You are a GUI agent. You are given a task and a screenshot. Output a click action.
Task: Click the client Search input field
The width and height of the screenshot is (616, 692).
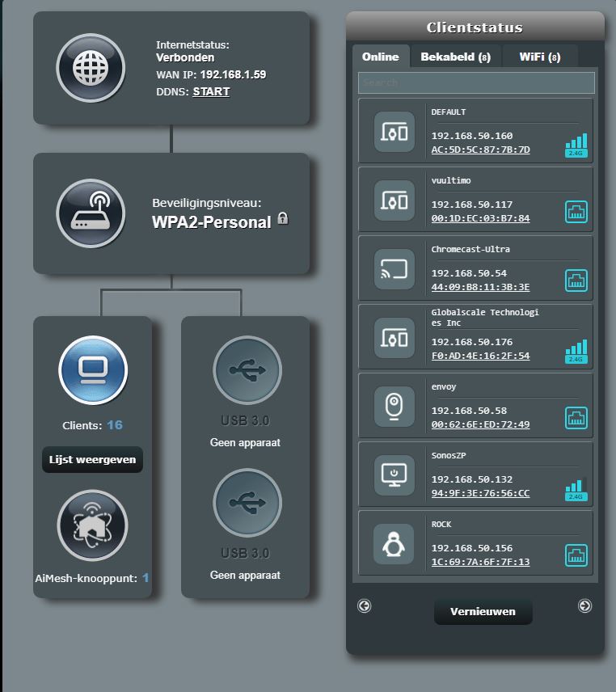tap(476, 82)
